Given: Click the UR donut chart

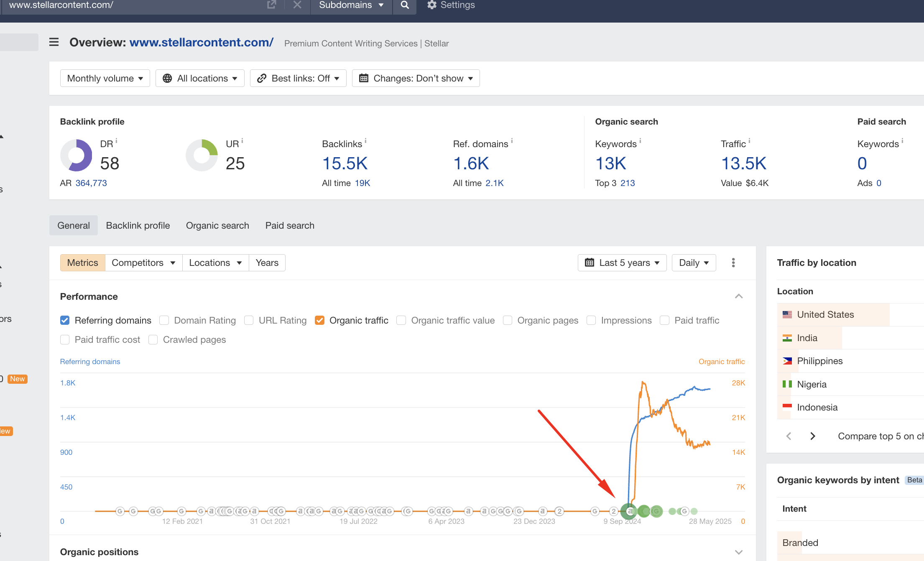Looking at the screenshot, I should (202, 155).
